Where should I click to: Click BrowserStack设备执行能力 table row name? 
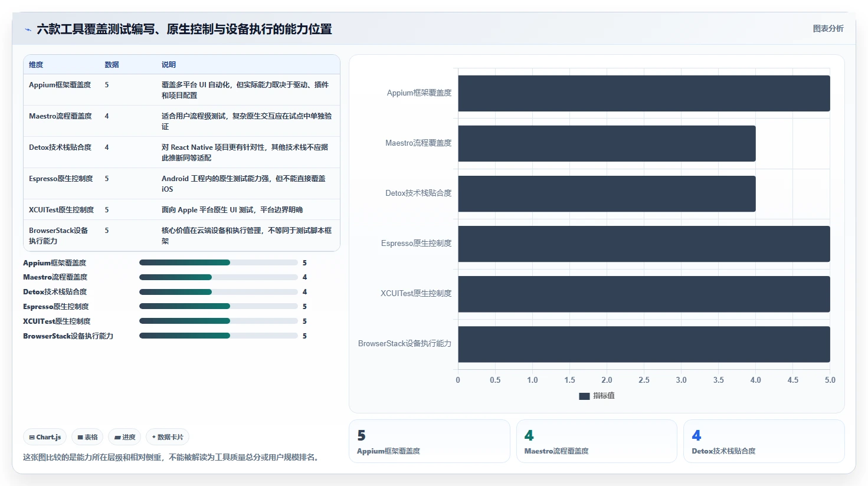point(58,236)
